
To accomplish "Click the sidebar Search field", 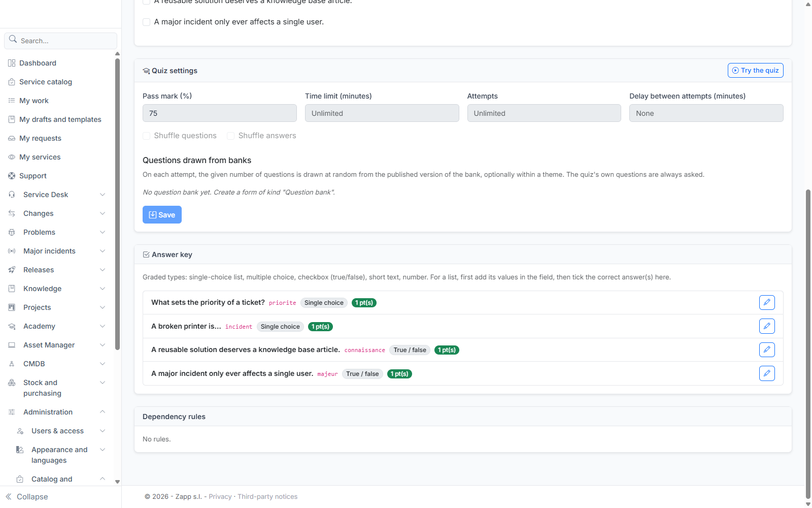I will (x=60, y=41).
